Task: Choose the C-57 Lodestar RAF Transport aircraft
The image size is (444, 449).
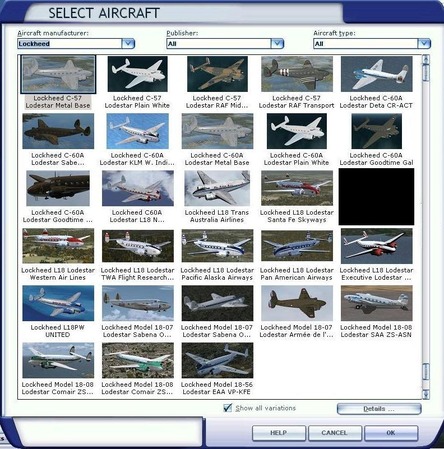Action: click(x=297, y=74)
